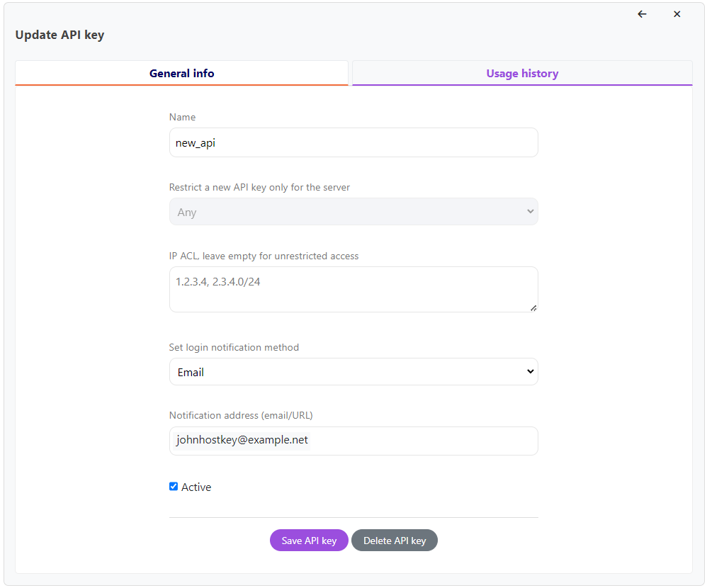
Task: Focus the IP ACL text area
Action: (x=353, y=289)
